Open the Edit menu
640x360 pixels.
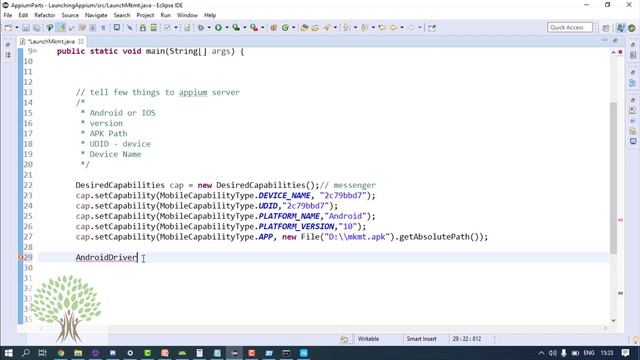coord(23,15)
